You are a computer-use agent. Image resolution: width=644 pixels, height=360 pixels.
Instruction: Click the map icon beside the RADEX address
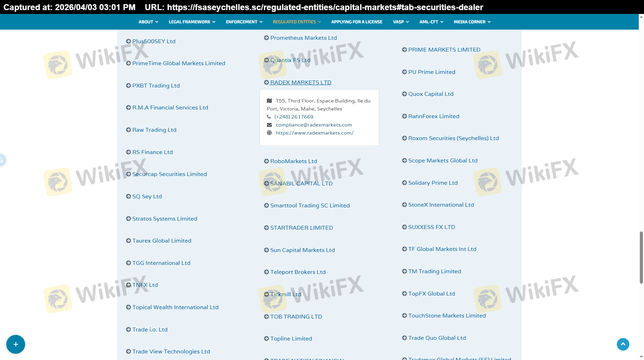269,101
